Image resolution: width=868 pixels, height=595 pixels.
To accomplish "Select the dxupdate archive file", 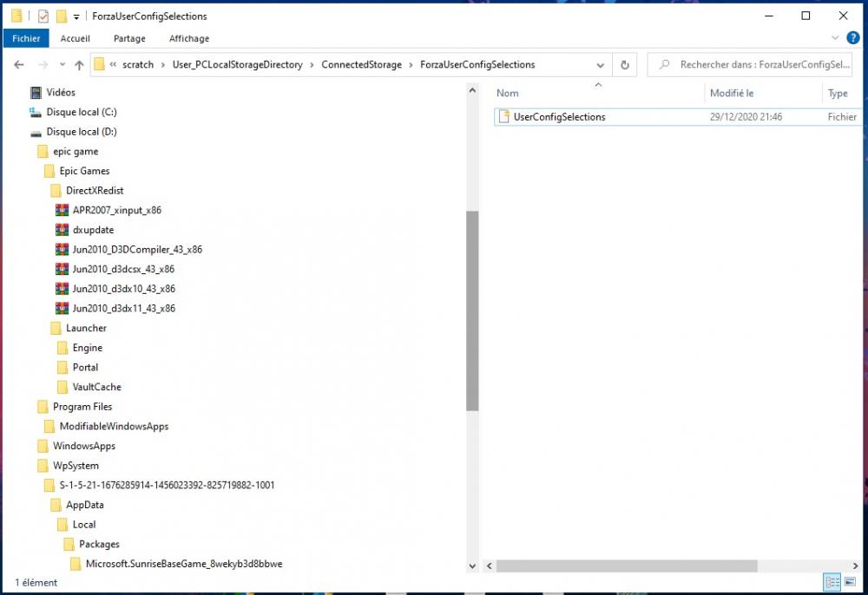I will tap(93, 230).
